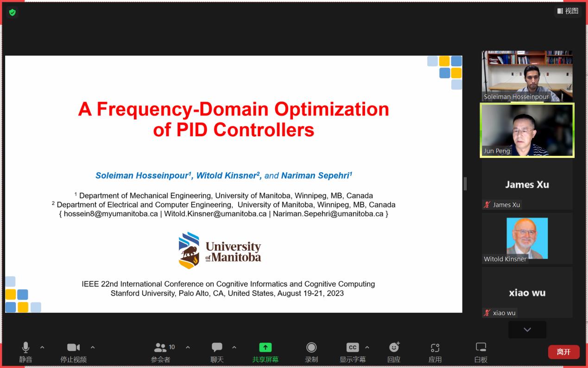Open the 白板 whiteboard
The image size is (588, 368).
pos(481,352)
